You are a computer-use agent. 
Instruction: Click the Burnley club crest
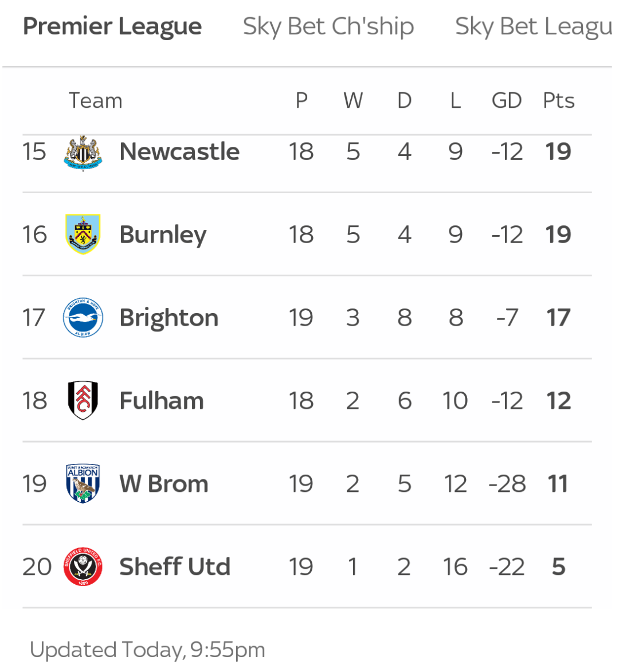(x=83, y=234)
